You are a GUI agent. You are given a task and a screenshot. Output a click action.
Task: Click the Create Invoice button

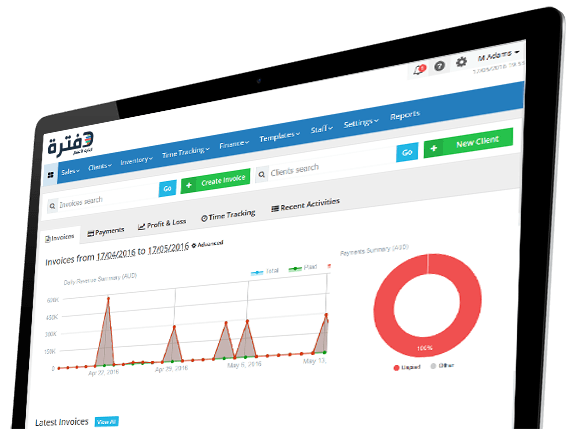215,181
